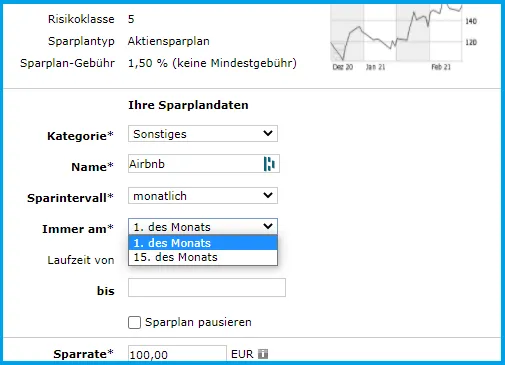Collapse the Immer am dropdown

(203, 227)
